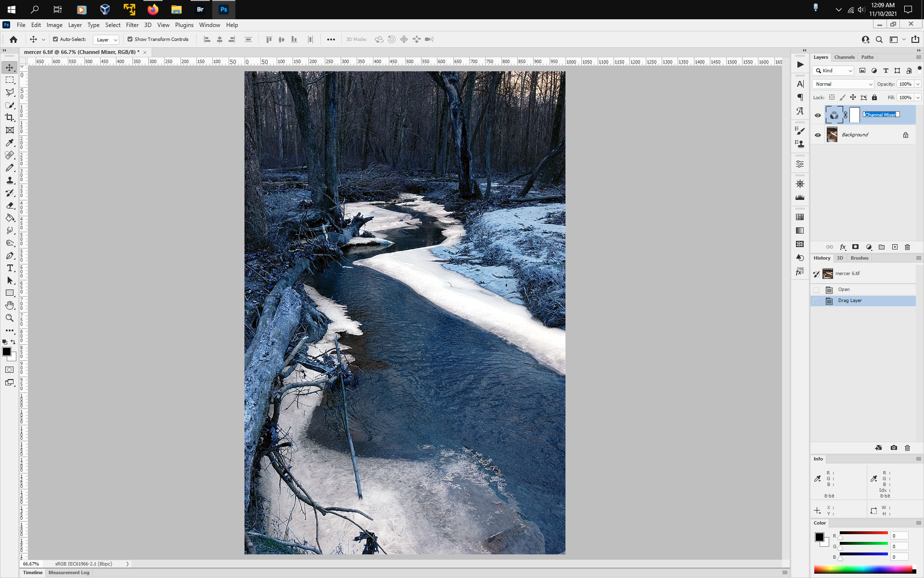The width and height of the screenshot is (924, 578).
Task: Select the Zoom tool
Action: [x=10, y=318]
